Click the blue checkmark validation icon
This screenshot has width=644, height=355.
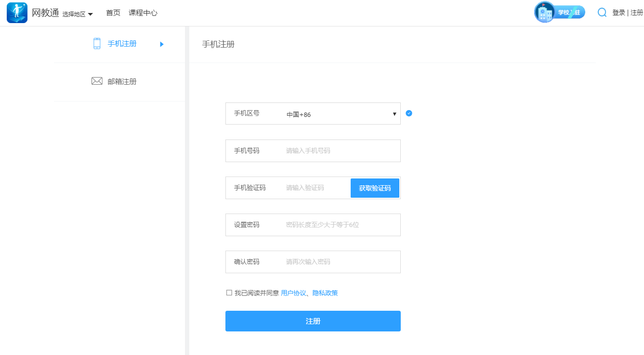(409, 114)
